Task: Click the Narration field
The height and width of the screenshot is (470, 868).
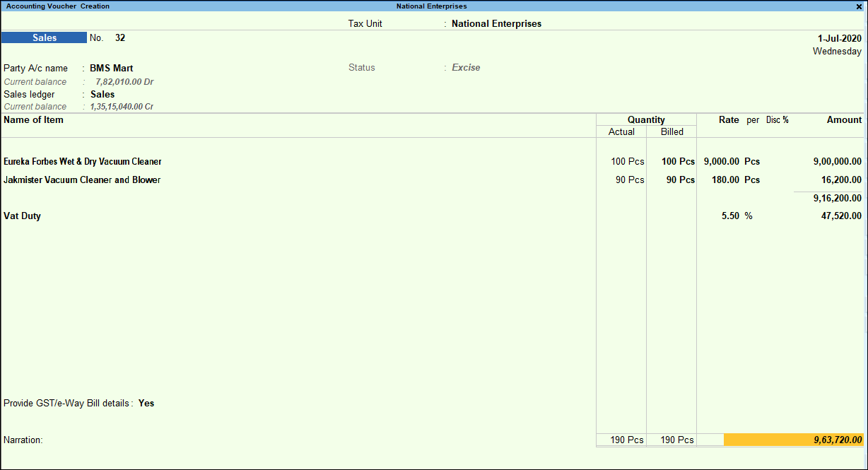Action: pyautogui.click(x=23, y=440)
